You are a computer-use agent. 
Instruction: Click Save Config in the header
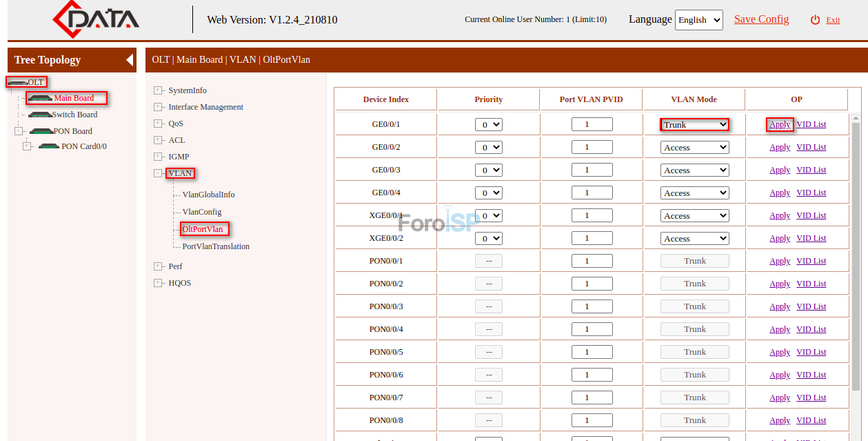(761, 19)
